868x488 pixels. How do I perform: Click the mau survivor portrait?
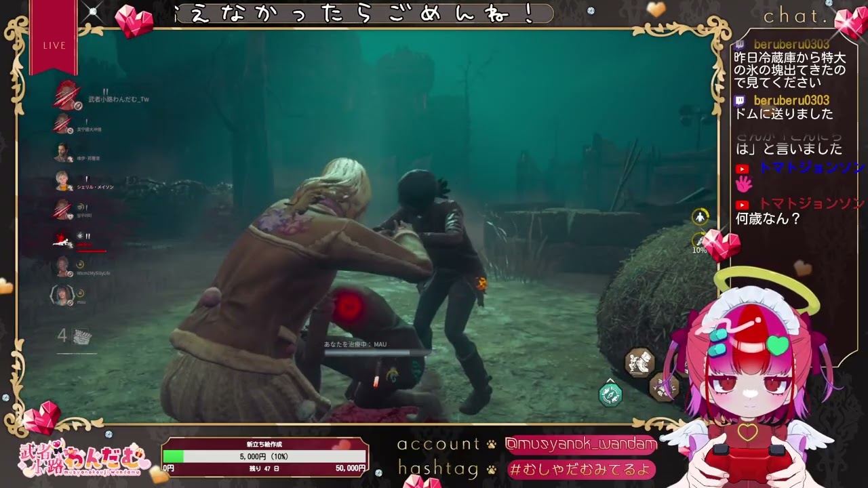point(62,295)
